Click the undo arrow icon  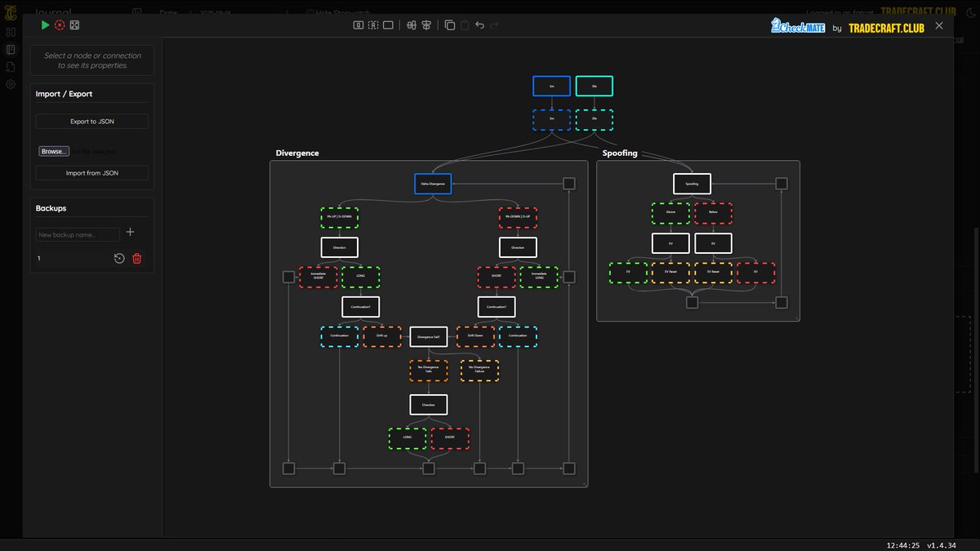pyautogui.click(x=479, y=25)
